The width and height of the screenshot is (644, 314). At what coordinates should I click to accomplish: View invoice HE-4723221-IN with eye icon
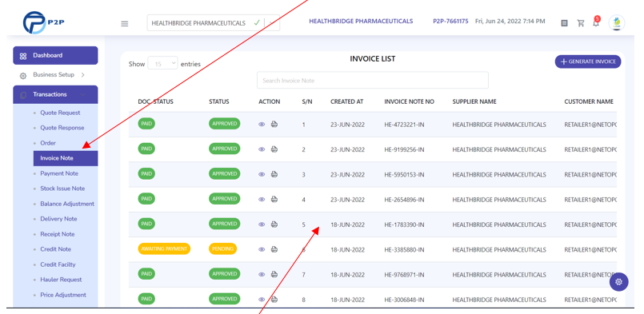[262, 125]
